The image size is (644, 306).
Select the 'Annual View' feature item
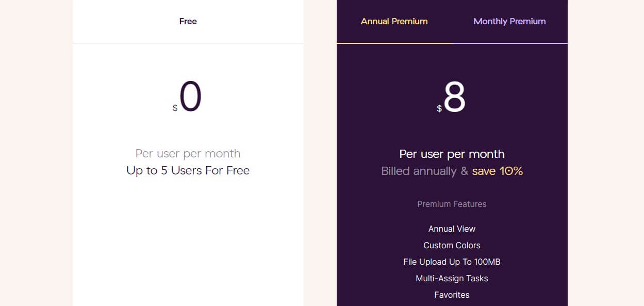[x=452, y=229]
